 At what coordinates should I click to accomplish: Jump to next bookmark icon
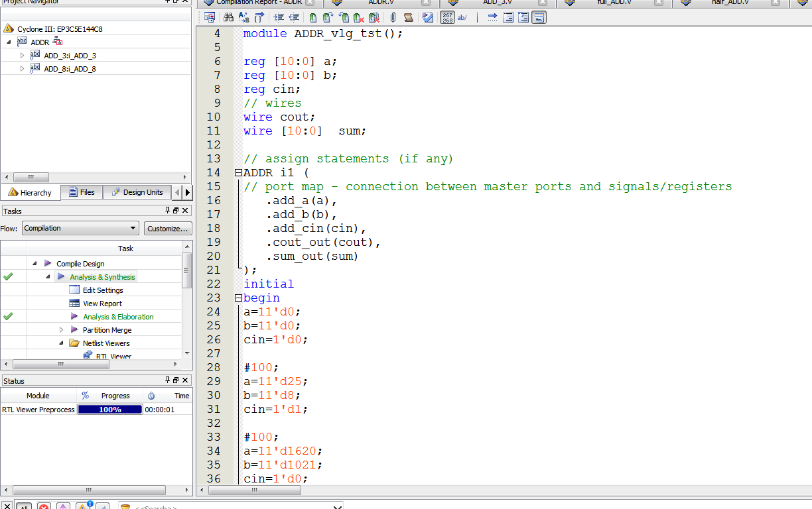coord(328,17)
